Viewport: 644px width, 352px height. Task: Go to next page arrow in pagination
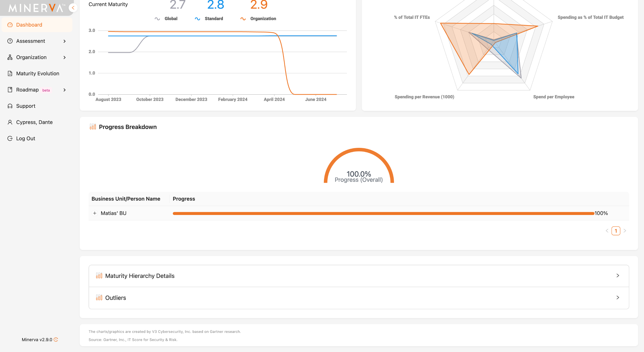coord(625,231)
